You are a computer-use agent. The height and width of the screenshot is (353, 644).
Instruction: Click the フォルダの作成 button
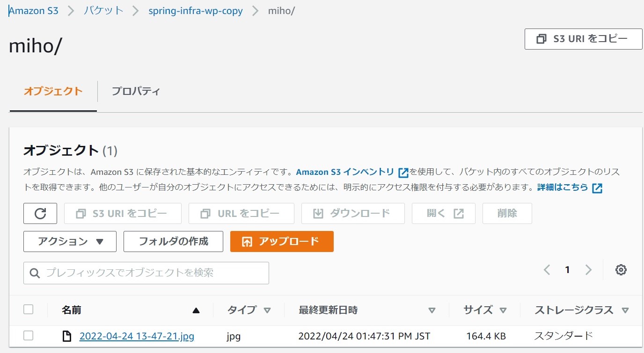click(x=173, y=241)
